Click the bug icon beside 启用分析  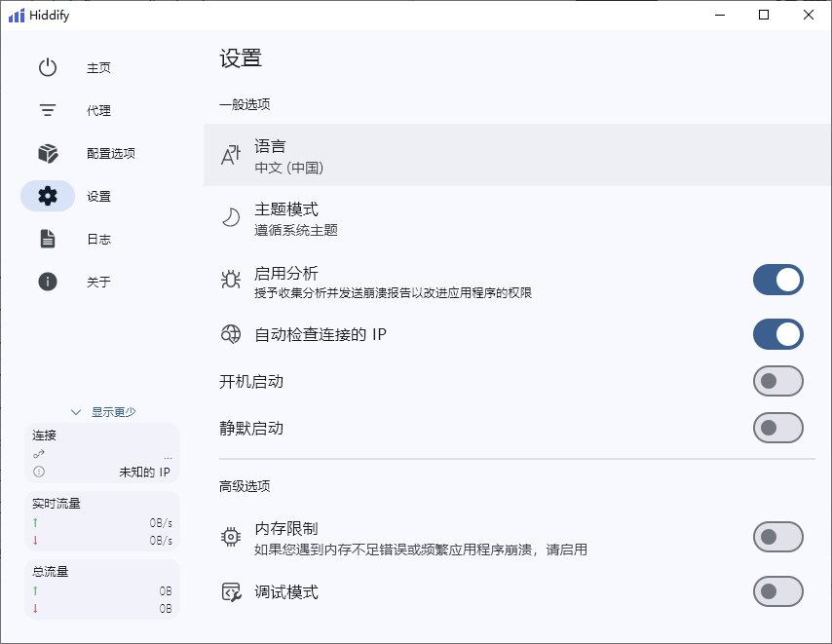click(x=231, y=281)
